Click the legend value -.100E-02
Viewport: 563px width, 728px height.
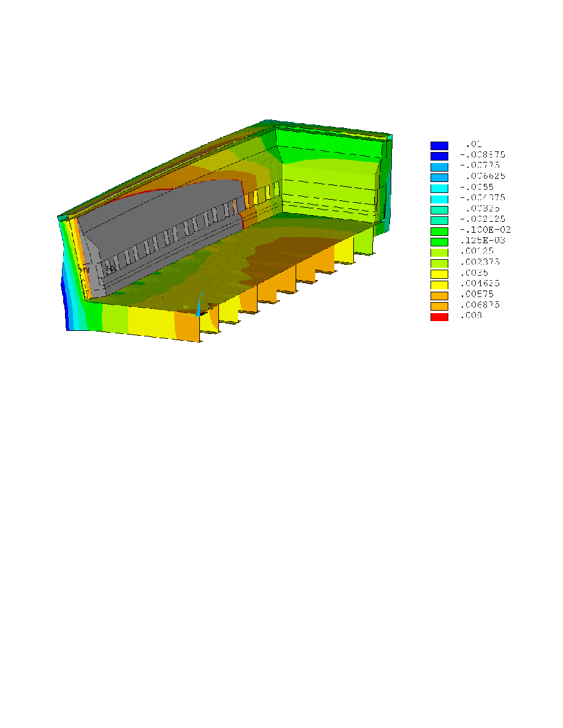pyautogui.click(x=486, y=229)
